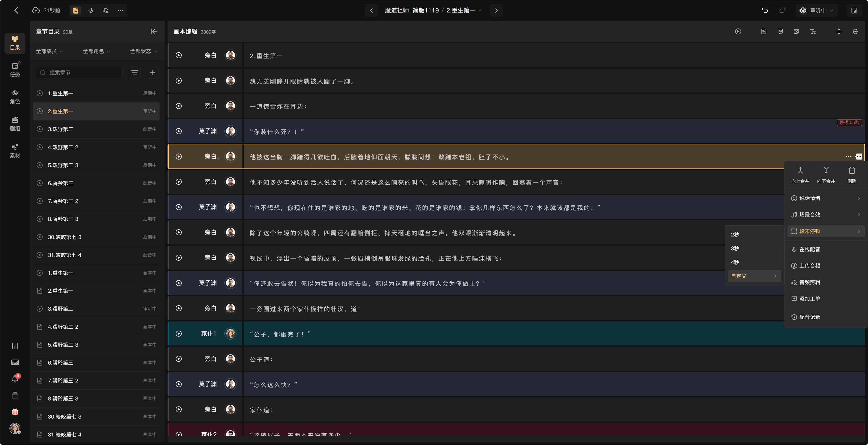Open the 角色 sidebar section
The image size is (868, 445).
[15, 97]
